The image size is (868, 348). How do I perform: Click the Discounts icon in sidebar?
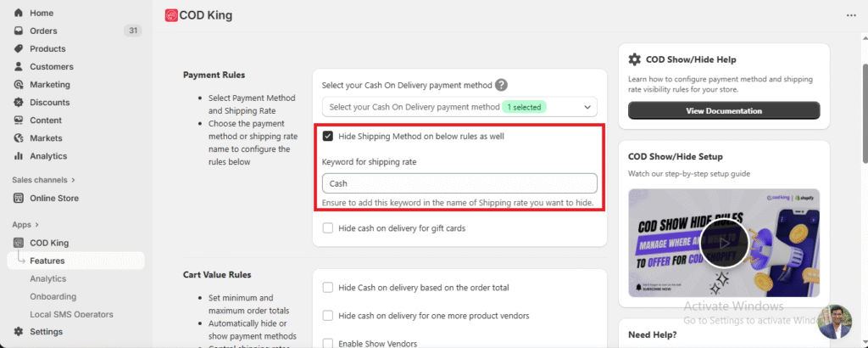[19, 102]
